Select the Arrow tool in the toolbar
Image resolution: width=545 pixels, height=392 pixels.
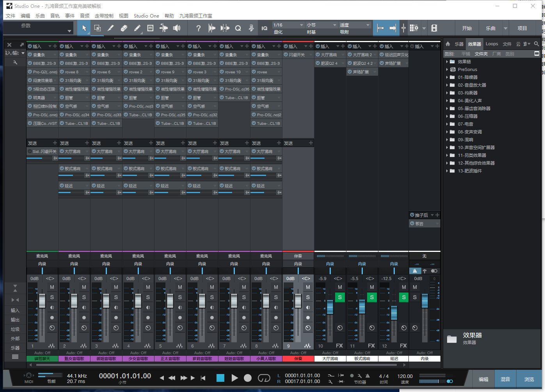pos(84,28)
